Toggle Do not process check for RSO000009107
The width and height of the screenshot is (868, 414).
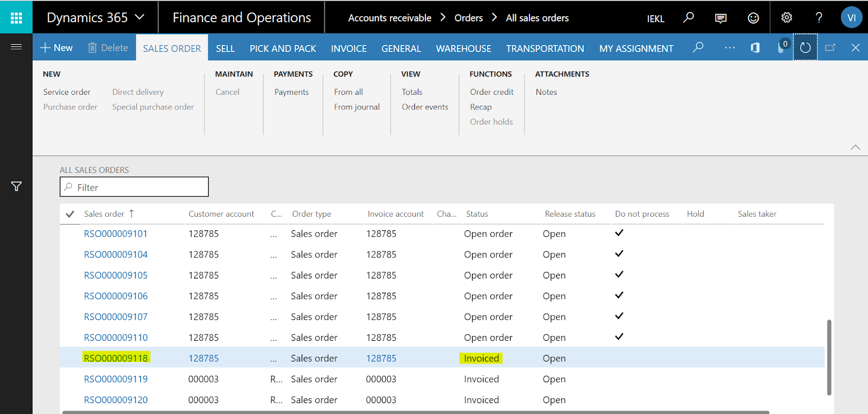[619, 316]
